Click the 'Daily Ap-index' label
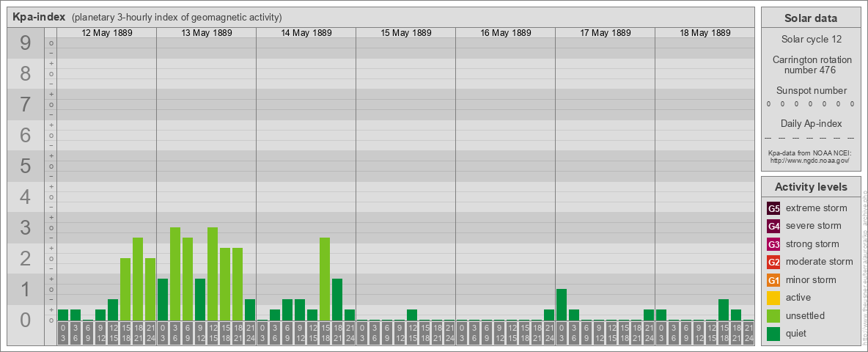Image resolution: width=868 pixels, height=352 pixels. pos(811,123)
